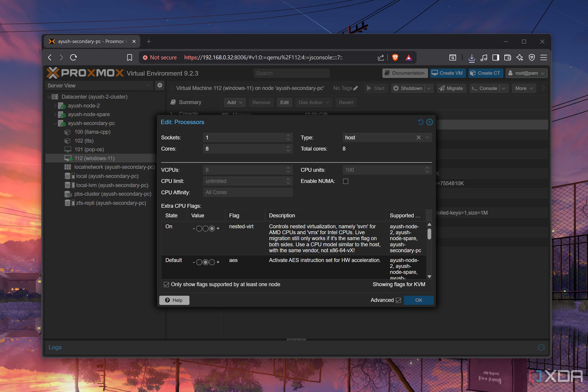This screenshot has width=588, height=392.
Task: Close the Edit Processors dialog
Action: pyautogui.click(x=430, y=122)
